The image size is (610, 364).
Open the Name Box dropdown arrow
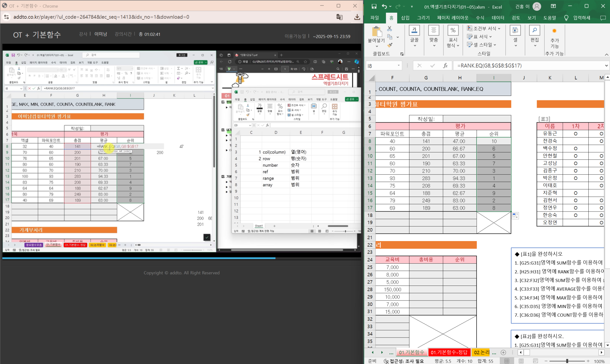click(398, 65)
